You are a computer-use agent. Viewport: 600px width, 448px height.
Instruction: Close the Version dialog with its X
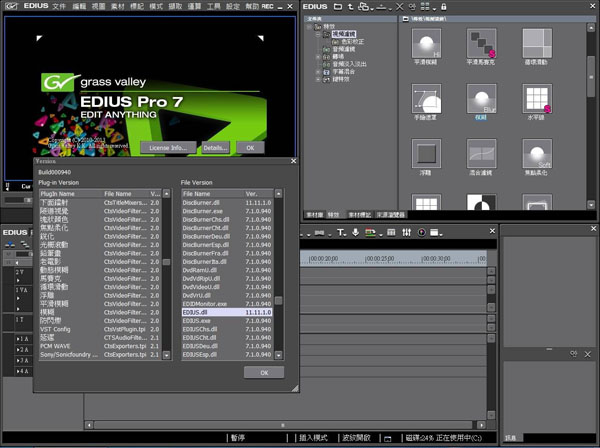[x=293, y=161]
